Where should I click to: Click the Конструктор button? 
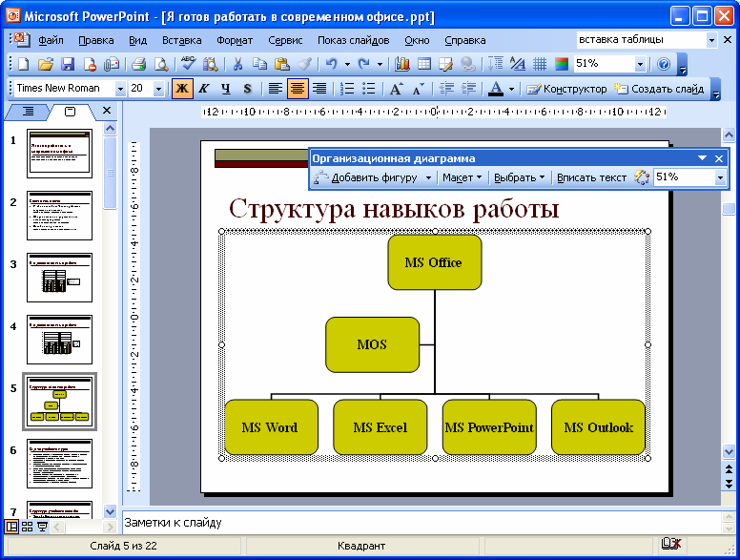(566, 89)
